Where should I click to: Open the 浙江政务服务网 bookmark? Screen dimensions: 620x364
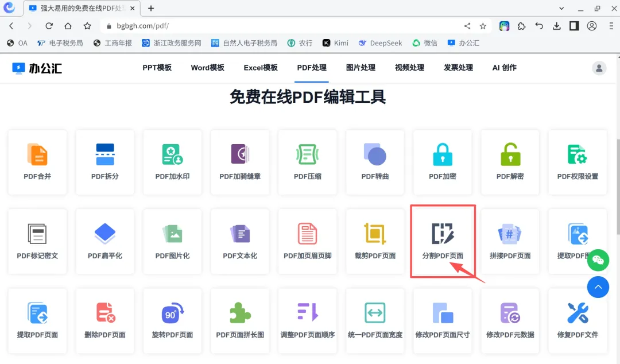point(172,43)
